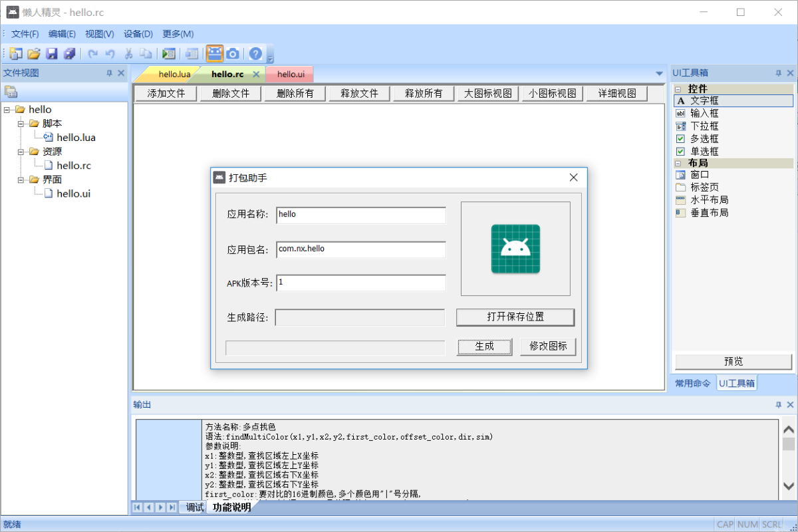
Task: Click the 删除所有 button
Action: pyautogui.click(x=295, y=93)
